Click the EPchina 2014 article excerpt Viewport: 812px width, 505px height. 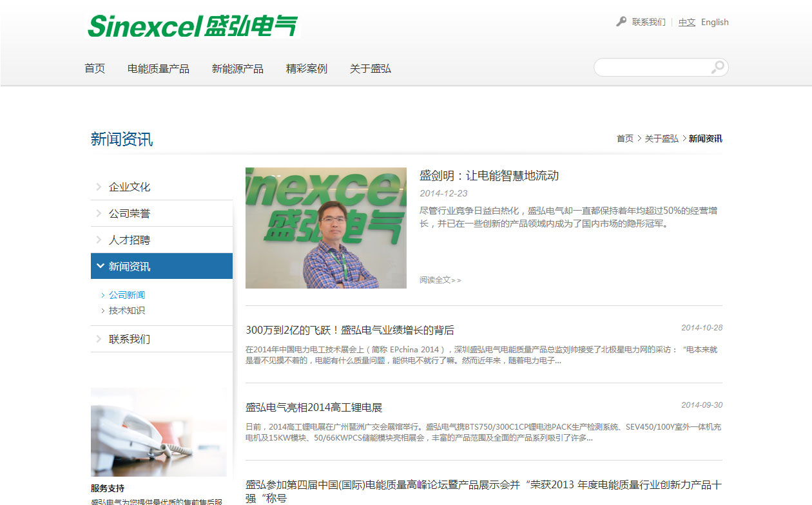click(481, 355)
